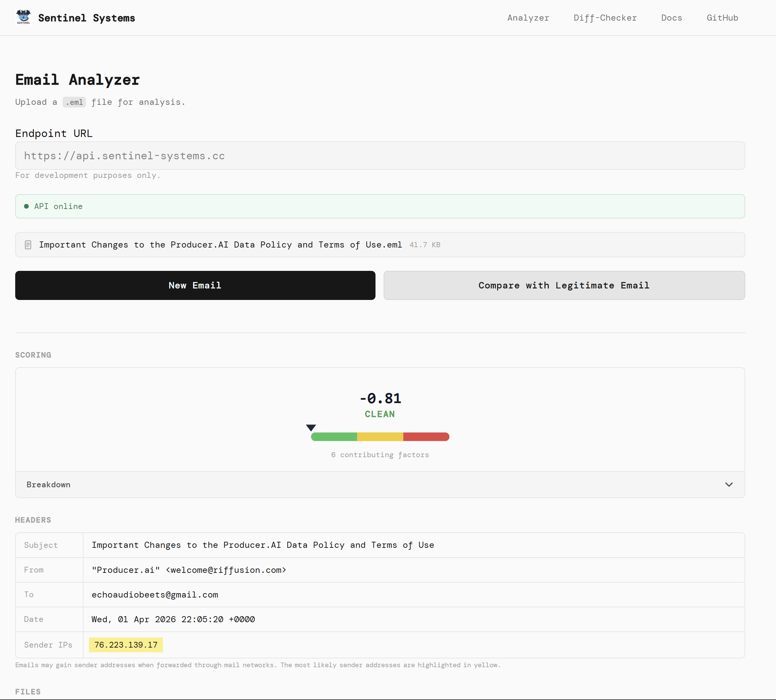
Task: Open the Docs nav link
Action: [x=672, y=18]
